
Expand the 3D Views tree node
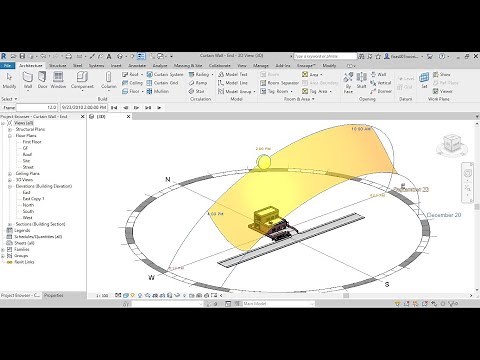tap(10, 180)
